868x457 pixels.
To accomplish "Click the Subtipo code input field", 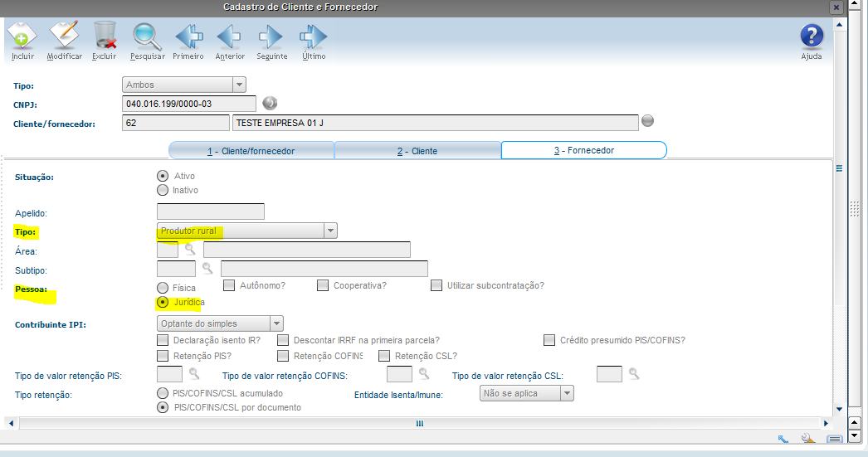I will [176, 269].
